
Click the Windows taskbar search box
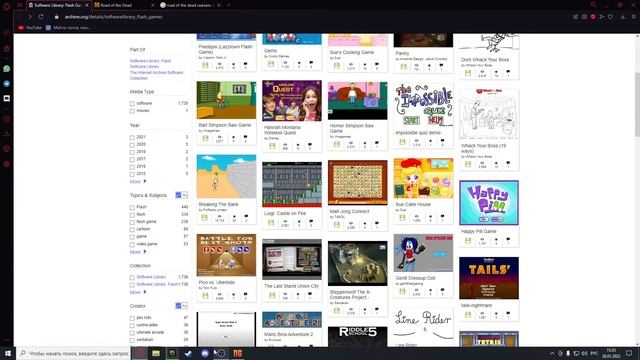point(73,353)
